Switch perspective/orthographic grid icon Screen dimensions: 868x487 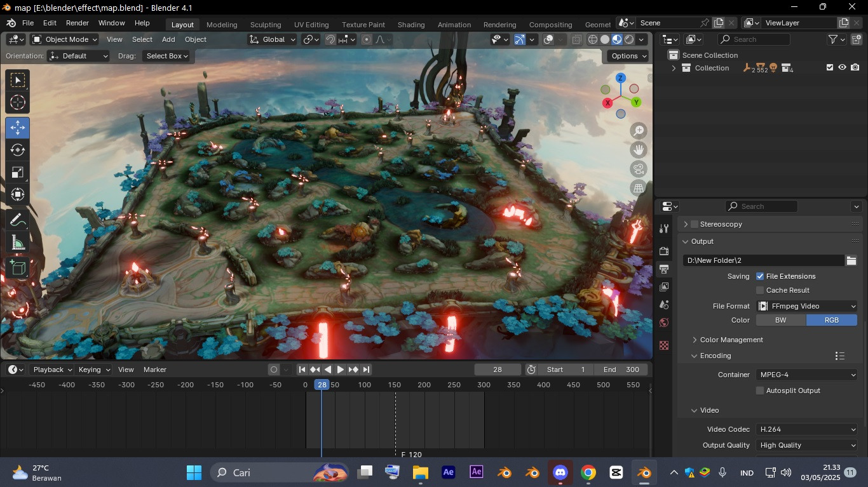[x=639, y=188]
